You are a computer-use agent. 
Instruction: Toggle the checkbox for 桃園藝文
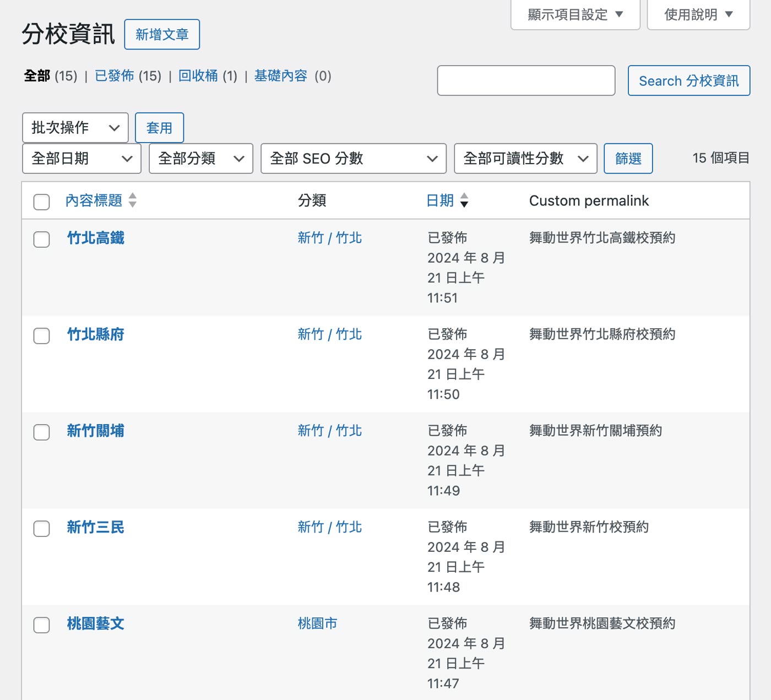coord(42,625)
